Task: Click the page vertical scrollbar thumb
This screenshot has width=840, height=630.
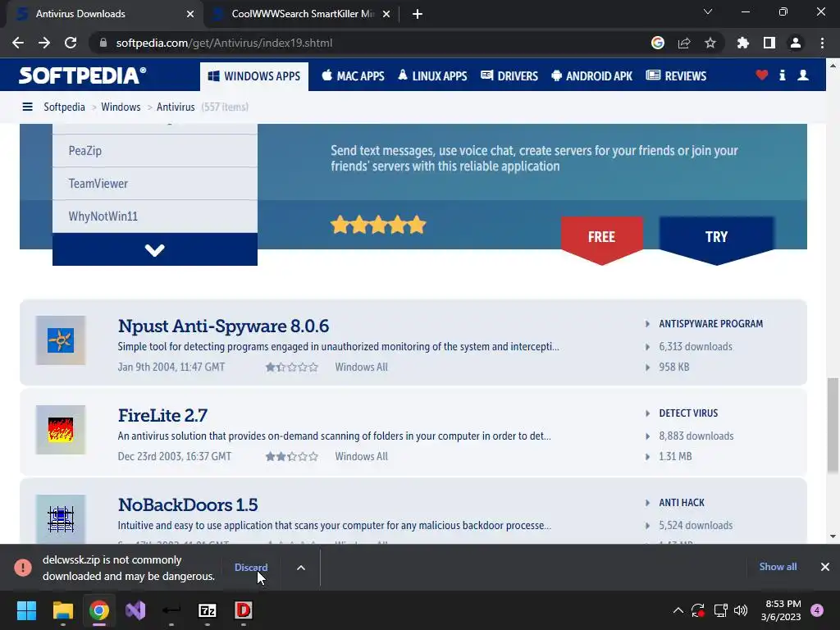Action: tap(833, 426)
